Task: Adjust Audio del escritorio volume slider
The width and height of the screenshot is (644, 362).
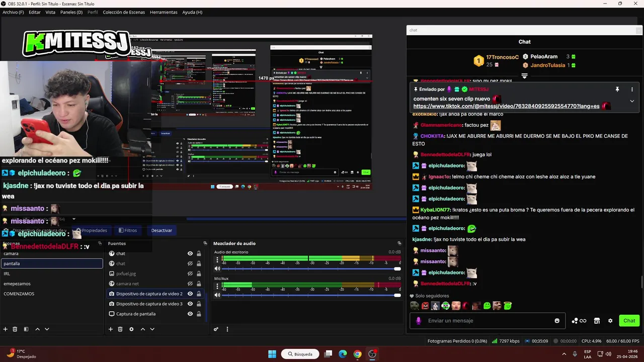Action: click(x=310, y=268)
